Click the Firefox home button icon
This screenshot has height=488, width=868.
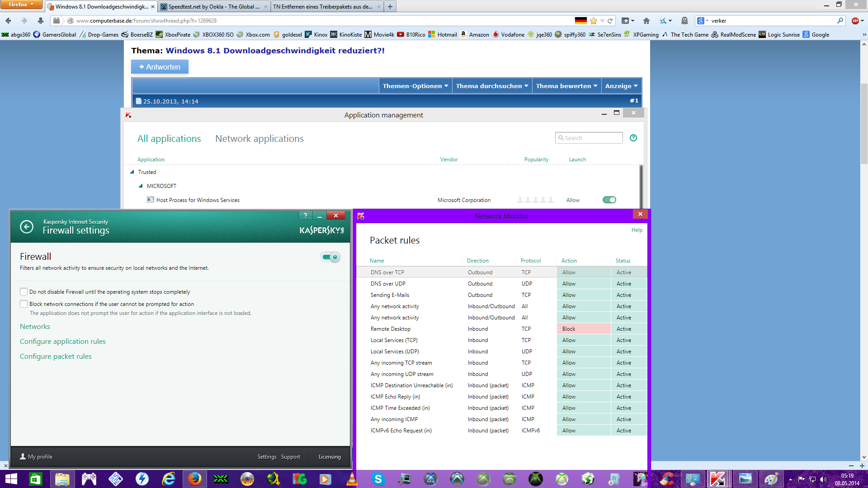pos(646,21)
